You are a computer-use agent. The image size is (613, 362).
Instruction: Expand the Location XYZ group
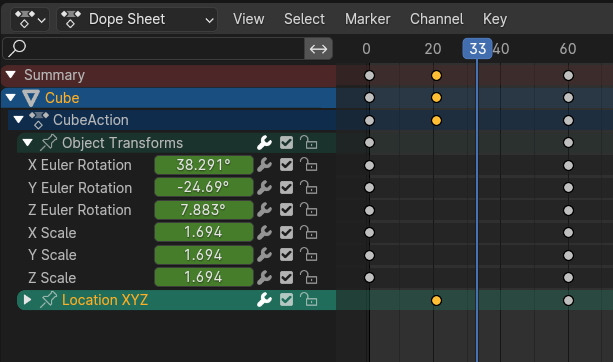tap(27, 300)
